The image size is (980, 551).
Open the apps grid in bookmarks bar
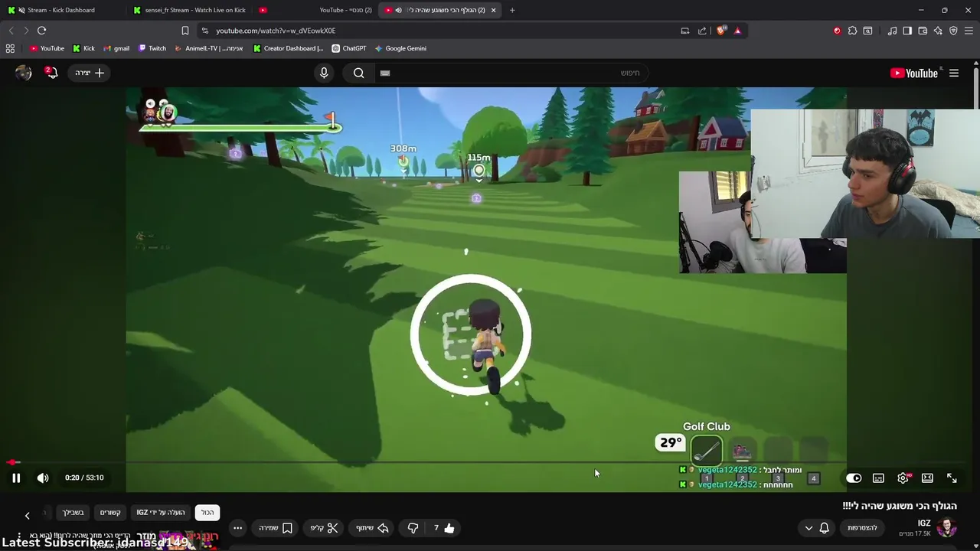coord(10,48)
